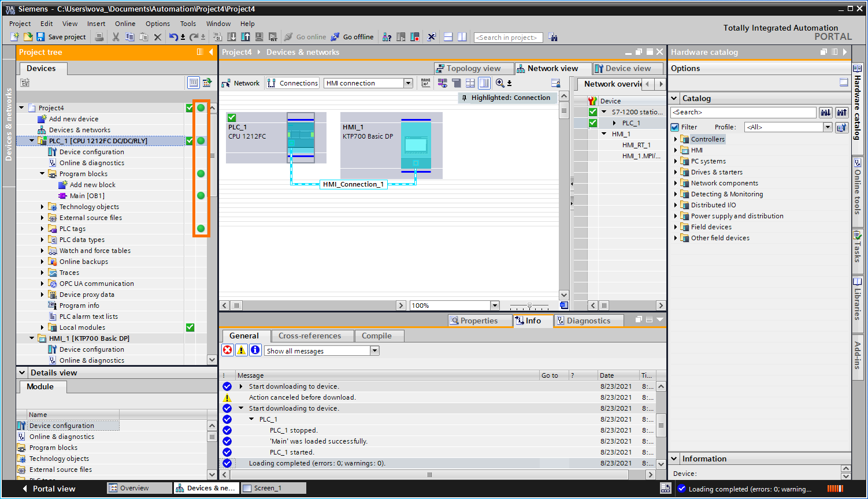The image size is (868, 499).
Task: Open the Online menu
Action: pos(125,24)
